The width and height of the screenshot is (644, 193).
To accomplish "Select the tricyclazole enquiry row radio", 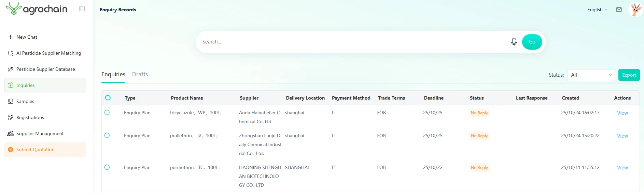I will point(107,113).
